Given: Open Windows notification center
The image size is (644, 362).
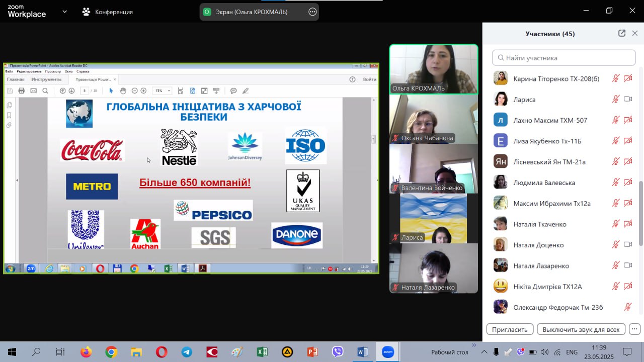Looking at the screenshot, I should [x=627, y=352].
